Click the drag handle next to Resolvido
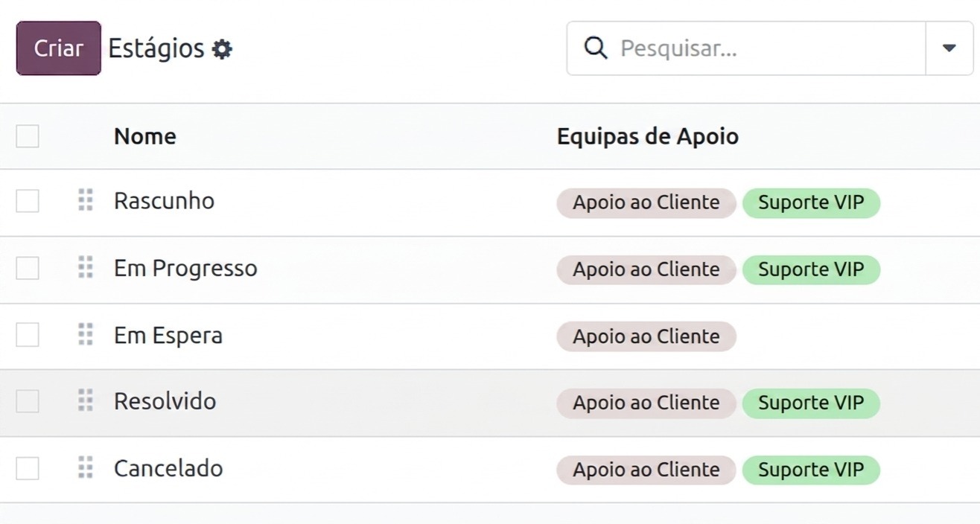This screenshot has height=524, width=980. click(x=86, y=400)
